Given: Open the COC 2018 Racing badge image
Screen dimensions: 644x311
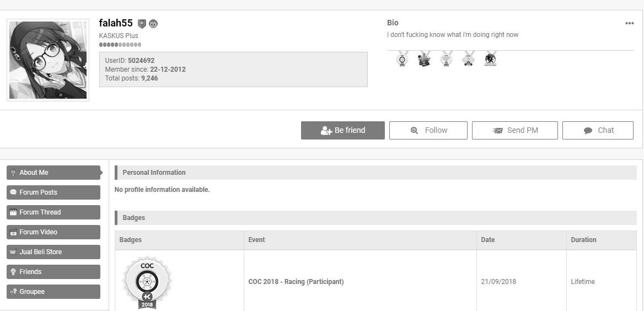Looking at the screenshot, I should [x=147, y=282].
